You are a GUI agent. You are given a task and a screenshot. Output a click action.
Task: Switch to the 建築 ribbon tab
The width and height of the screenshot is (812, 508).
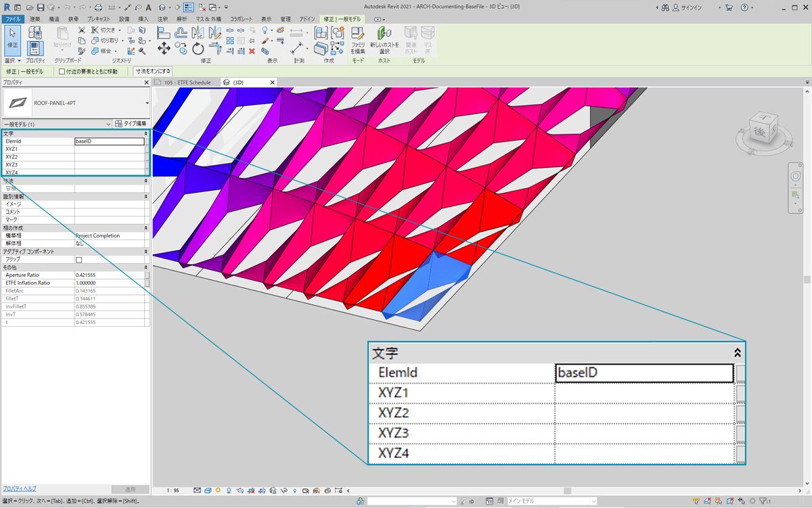coord(35,19)
